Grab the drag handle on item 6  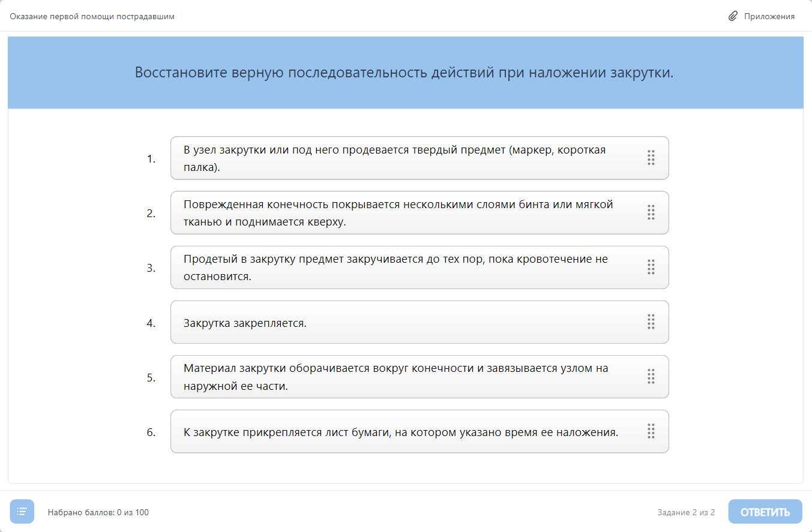[x=651, y=431]
